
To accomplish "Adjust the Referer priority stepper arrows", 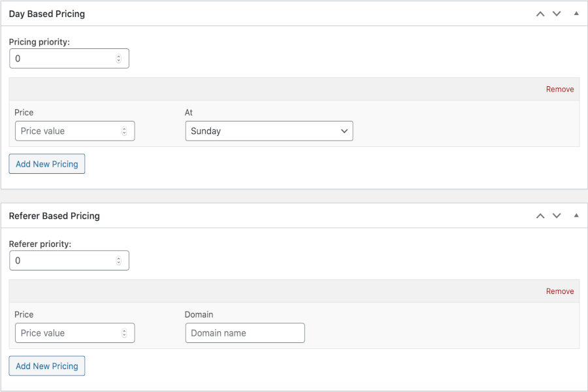I will [118, 260].
